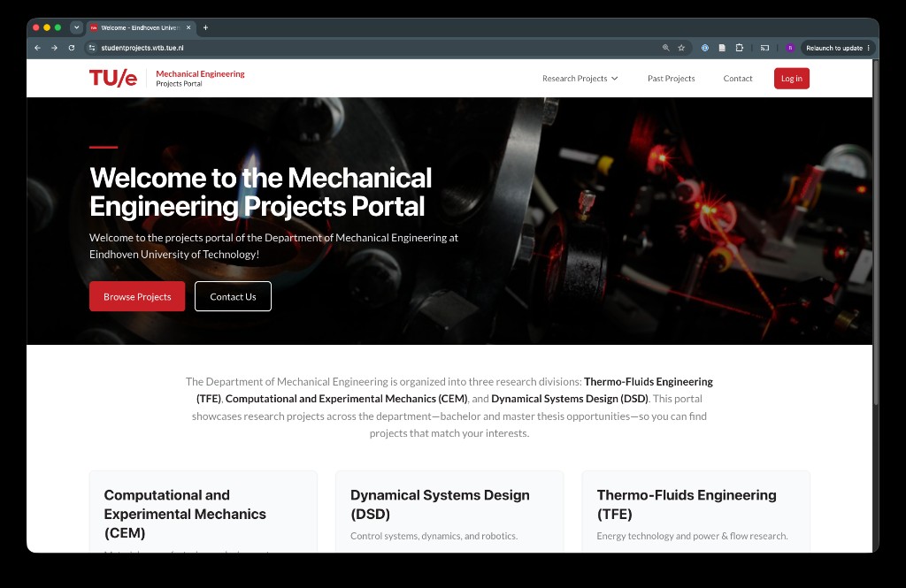Click the Log in button
The width and height of the screenshot is (906, 588).
tap(792, 79)
